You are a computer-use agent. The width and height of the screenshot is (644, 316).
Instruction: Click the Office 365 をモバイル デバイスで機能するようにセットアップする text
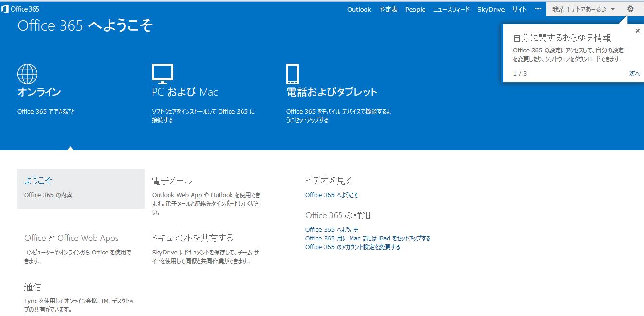click(339, 116)
